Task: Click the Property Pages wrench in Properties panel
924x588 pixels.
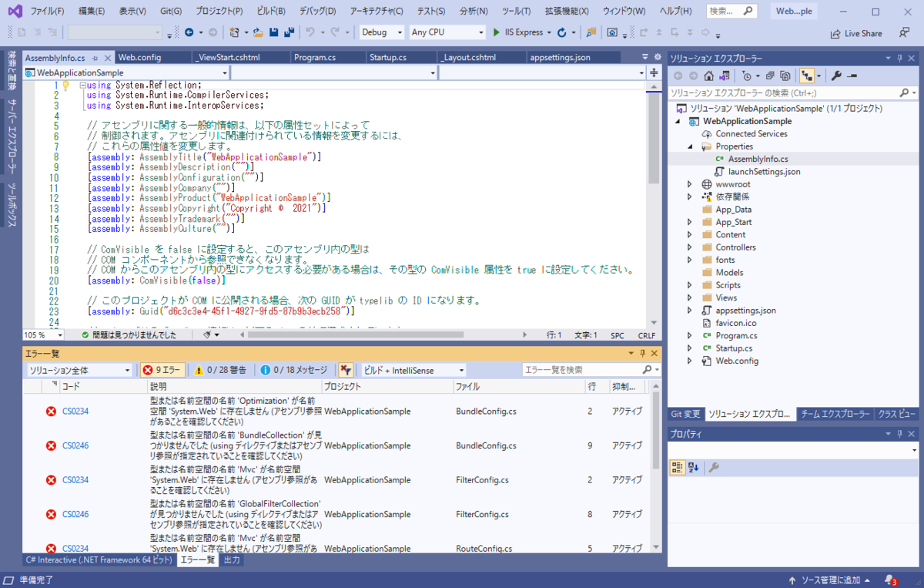Action: (713, 467)
